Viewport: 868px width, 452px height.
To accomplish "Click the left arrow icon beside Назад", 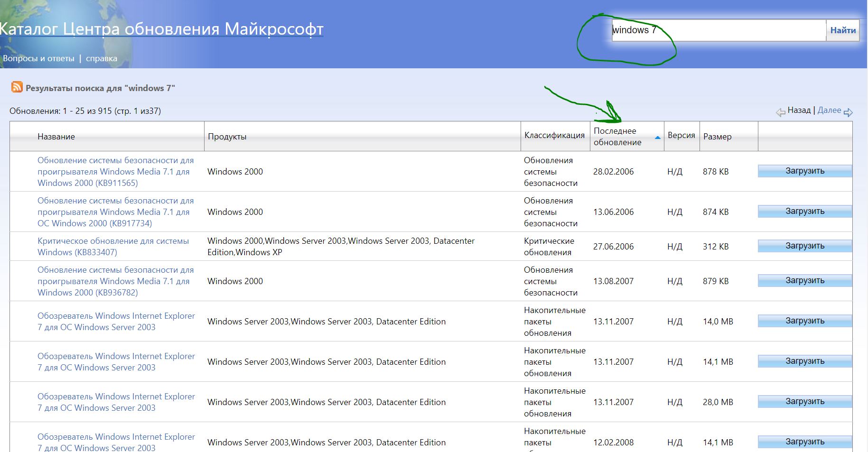I will (x=780, y=112).
